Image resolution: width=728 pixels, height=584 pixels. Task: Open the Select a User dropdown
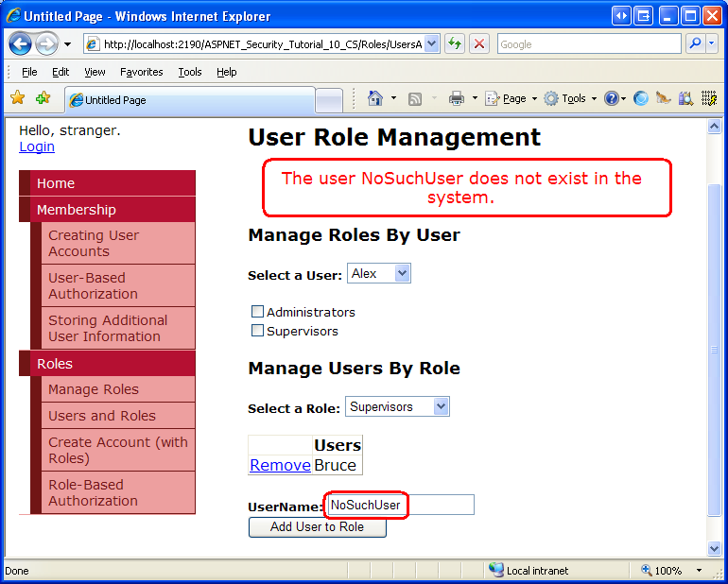point(379,273)
